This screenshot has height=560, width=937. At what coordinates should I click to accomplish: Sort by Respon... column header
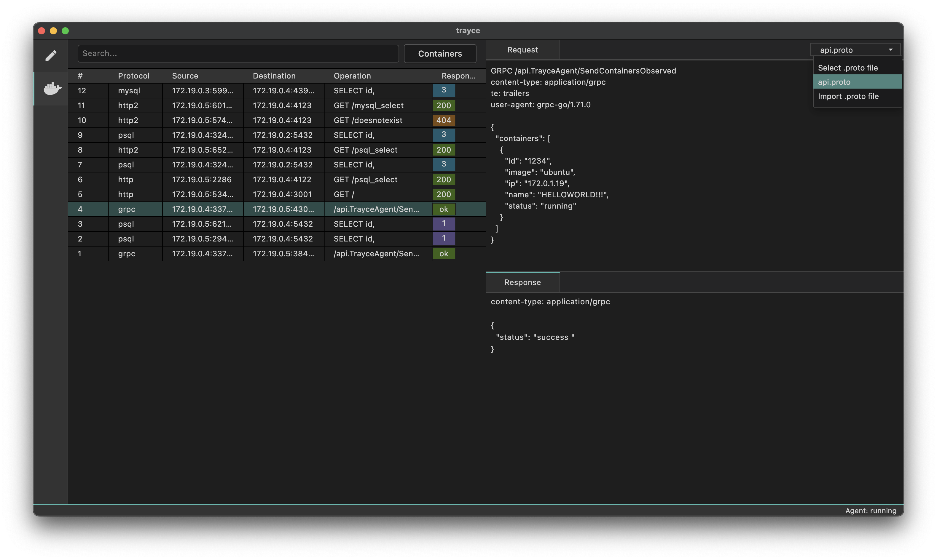pyautogui.click(x=458, y=76)
